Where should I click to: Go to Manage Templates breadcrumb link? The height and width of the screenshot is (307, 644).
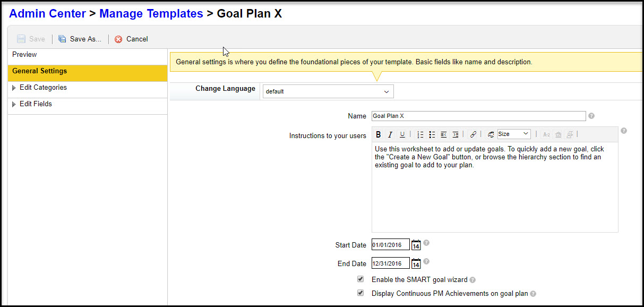(x=151, y=14)
